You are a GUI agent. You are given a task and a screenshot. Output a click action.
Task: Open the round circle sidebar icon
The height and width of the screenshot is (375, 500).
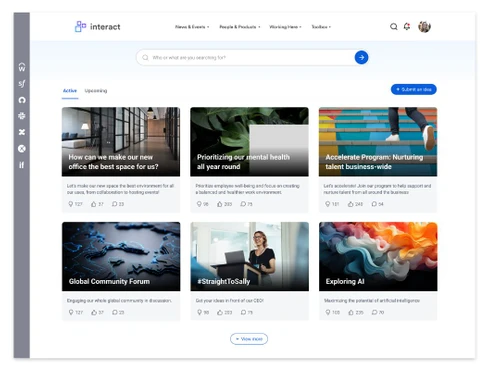tap(22, 149)
